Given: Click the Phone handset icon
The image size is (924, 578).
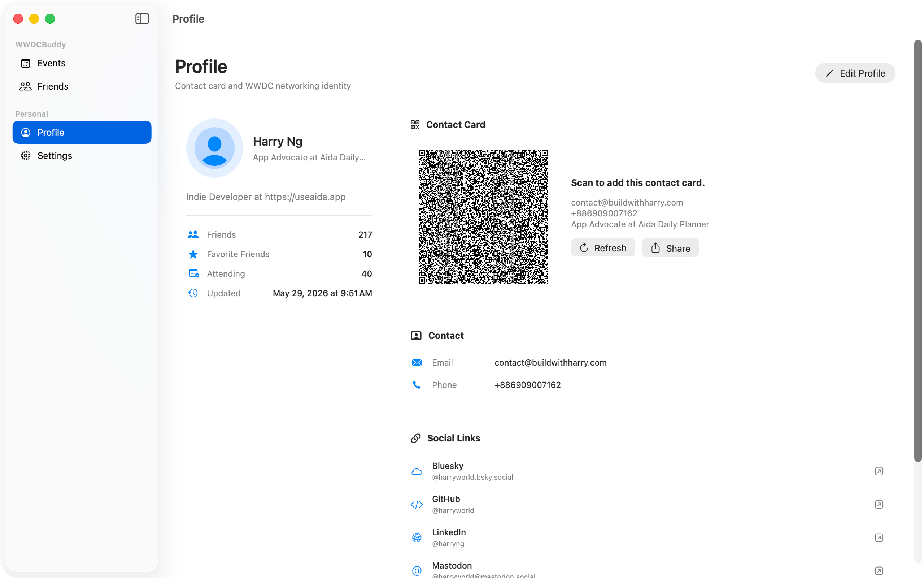Looking at the screenshot, I should [x=417, y=385].
